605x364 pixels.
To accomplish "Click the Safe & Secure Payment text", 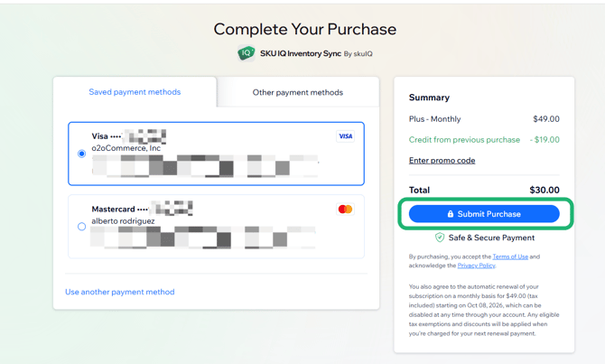I will click(x=491, y=238).
